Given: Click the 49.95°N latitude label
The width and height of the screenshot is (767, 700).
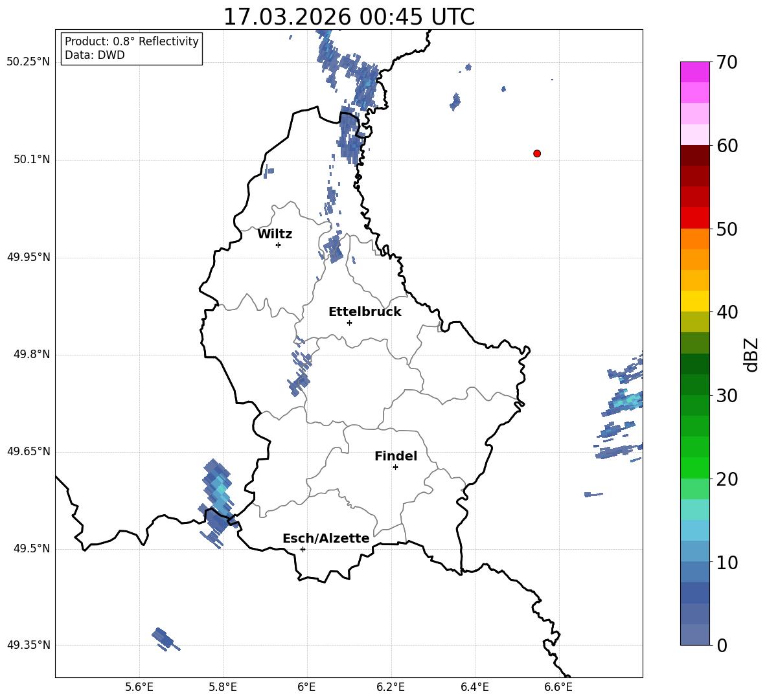Looking at the screenshot, I should coord(29,257).
